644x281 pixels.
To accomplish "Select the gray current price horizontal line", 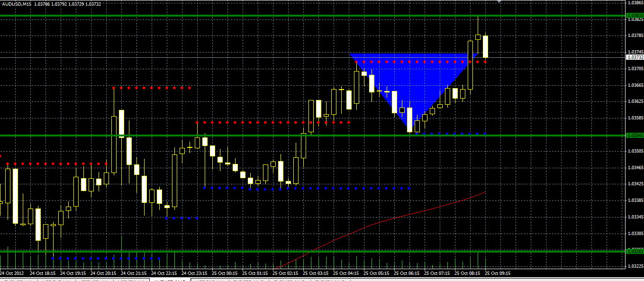I will pyautogui.click(x=313, y=57).
